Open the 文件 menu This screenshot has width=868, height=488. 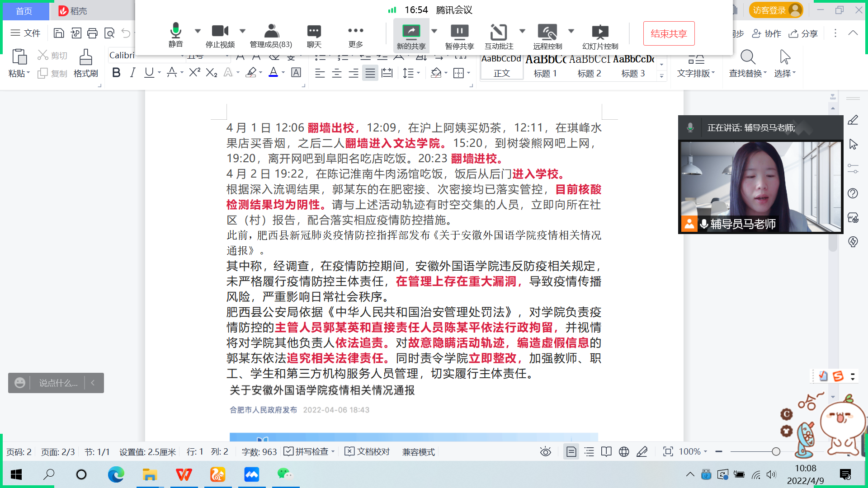(25, 33)
